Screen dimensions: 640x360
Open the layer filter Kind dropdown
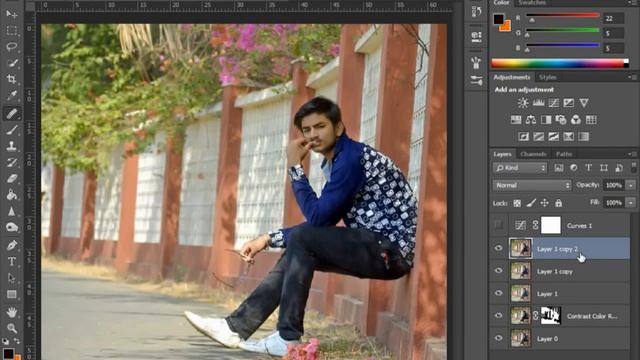(x=520, y=168)
